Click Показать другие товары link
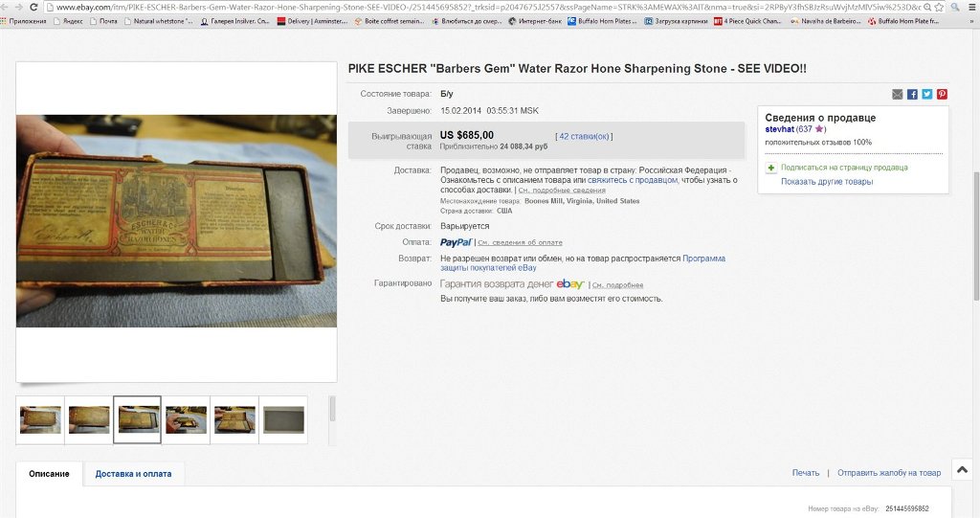This screenshot has width=980, height=518. [x=827, y=182]
